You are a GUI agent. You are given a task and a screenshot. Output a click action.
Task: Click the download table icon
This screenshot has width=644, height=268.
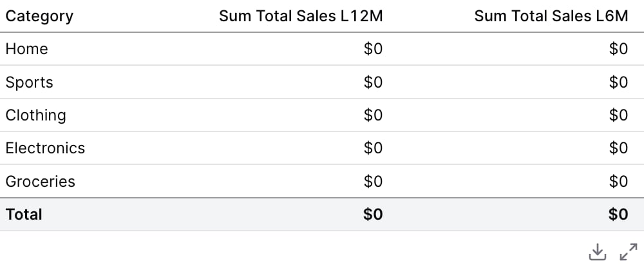[597, 252]
